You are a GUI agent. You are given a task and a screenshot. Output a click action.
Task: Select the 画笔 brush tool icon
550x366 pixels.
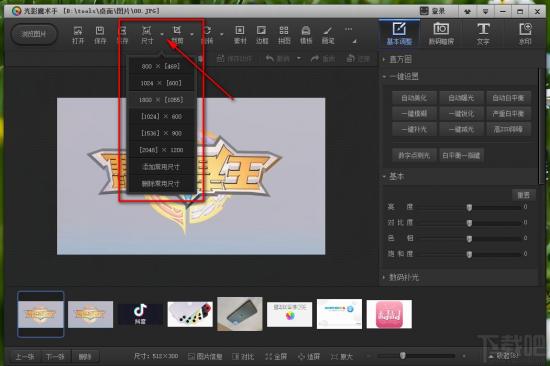[x=328, y=35]
